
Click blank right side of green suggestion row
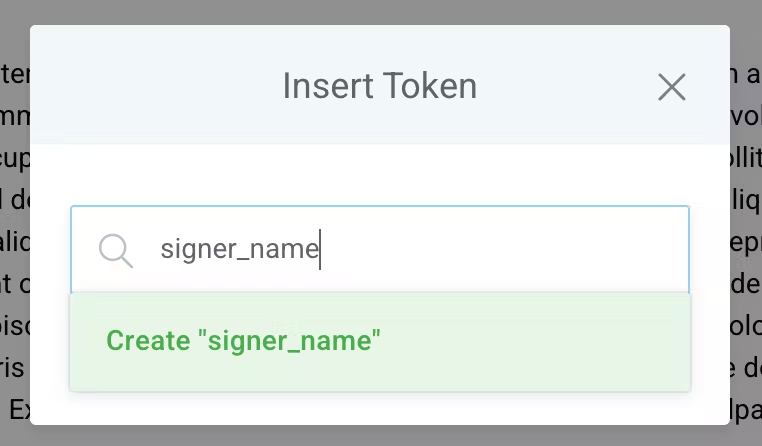535,342
